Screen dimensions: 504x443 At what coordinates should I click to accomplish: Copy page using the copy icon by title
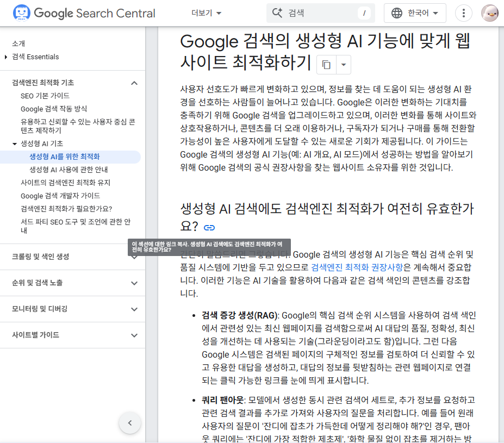pos(326,65)
